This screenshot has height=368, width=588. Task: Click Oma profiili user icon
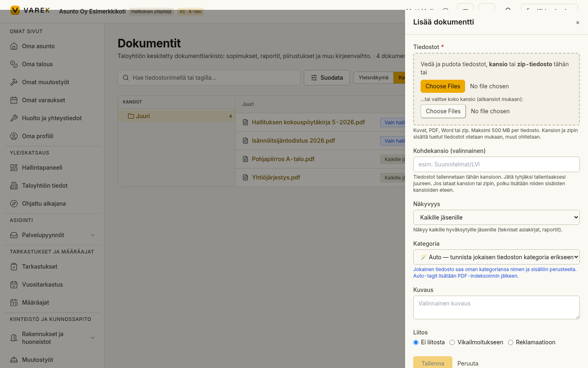[x=14, y=136]
